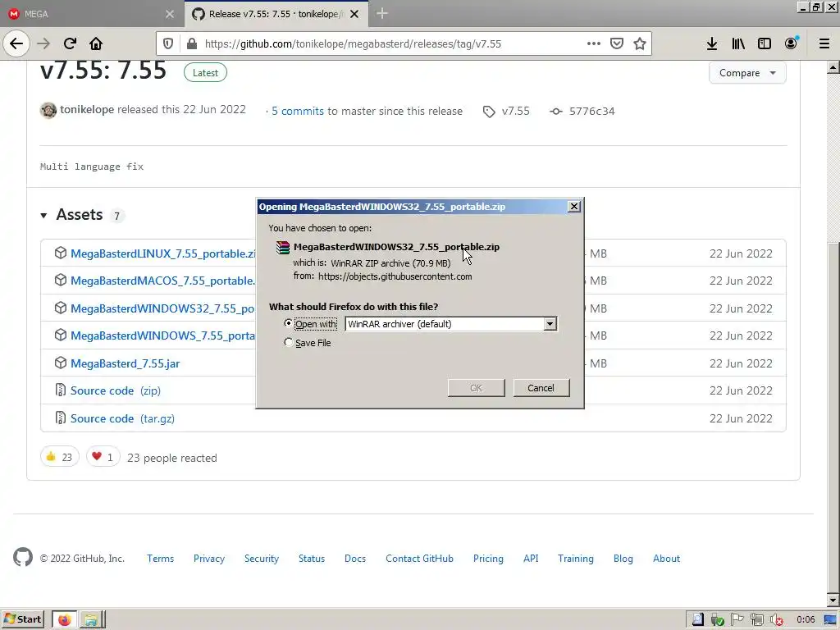Open the Security footer link
The image size is (840, 630).
coord(262,558)
